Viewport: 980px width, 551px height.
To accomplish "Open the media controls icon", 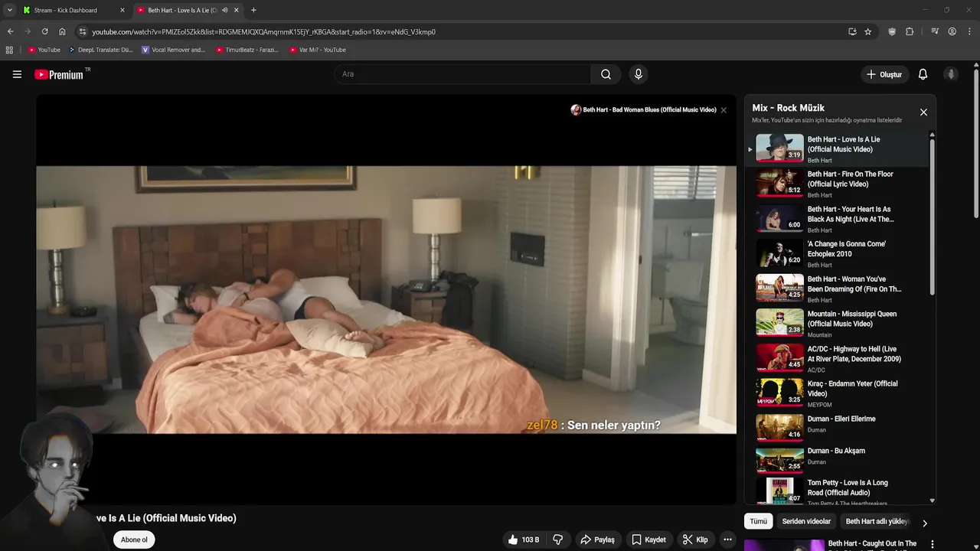I will tap(935, 31).
